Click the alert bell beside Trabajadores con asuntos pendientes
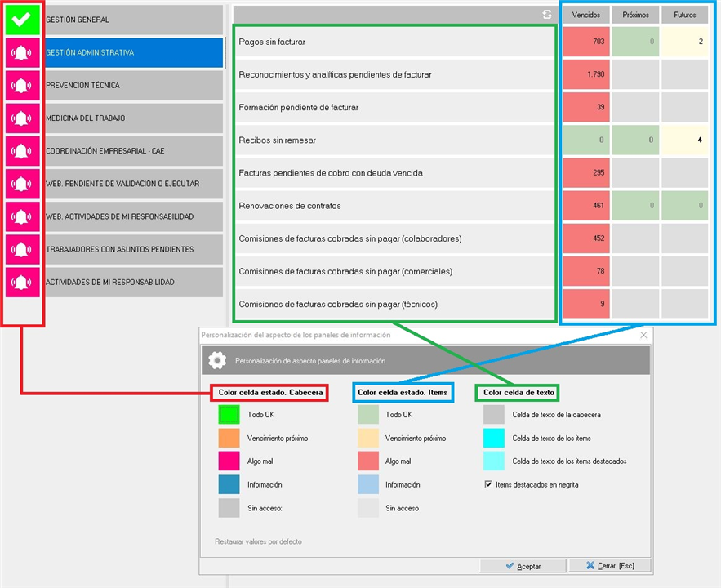This screenshot has width=721, height=588. (x=23, y=249)
